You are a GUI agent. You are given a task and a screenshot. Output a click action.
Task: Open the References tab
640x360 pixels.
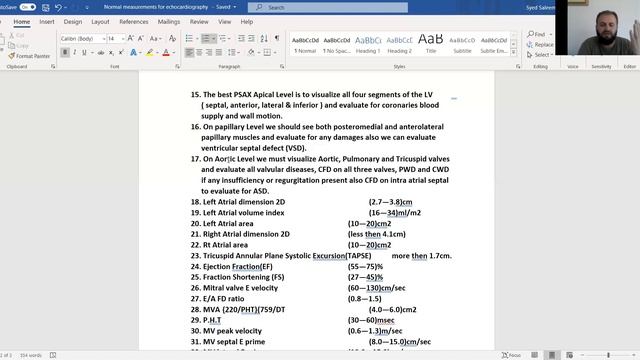click(133, 22)
